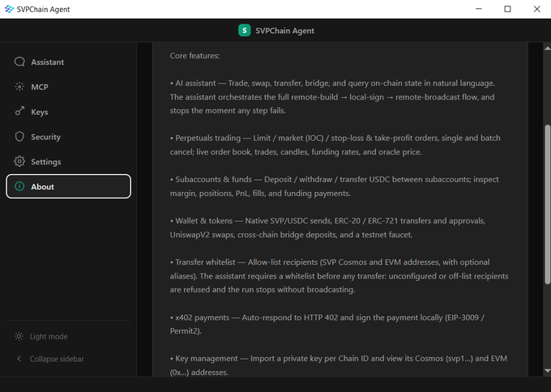Image resolution: width=551 pixels, height=392 pixels.
Task: Click the Light mode sun icon
Action: click(x=19, y=336)
